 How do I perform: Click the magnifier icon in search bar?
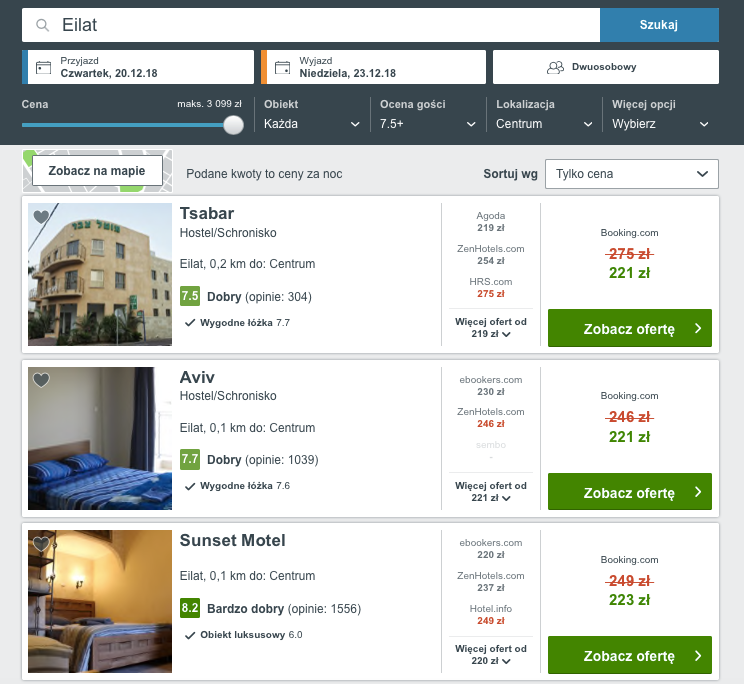point(43,25)
